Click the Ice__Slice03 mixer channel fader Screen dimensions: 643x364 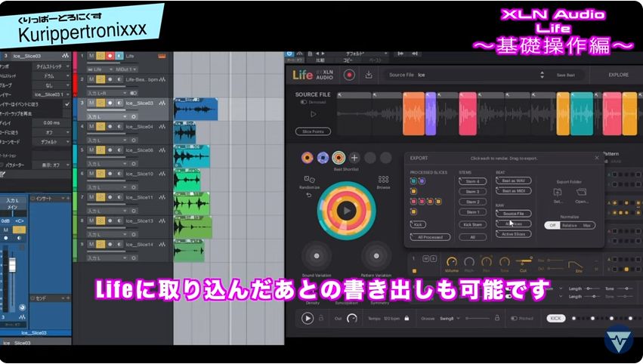[12, 265]
